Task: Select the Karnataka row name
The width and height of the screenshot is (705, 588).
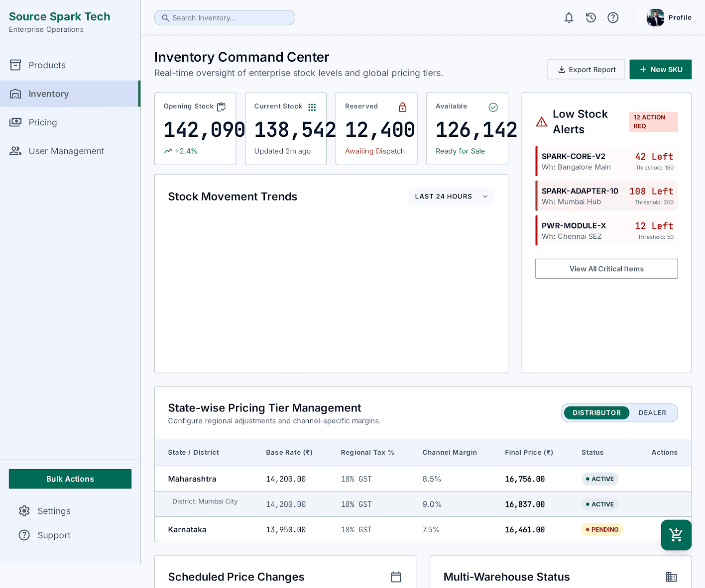Action: (187, 529)
